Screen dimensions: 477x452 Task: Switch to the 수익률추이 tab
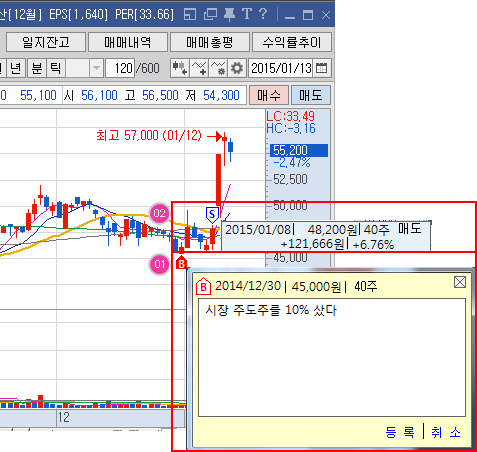point(292,42)
